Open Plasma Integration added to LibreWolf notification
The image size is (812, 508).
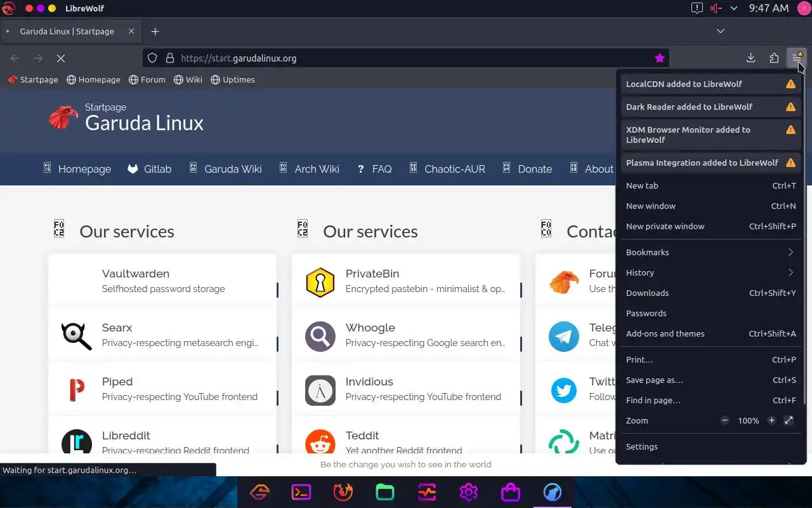[x=710, y=163]
